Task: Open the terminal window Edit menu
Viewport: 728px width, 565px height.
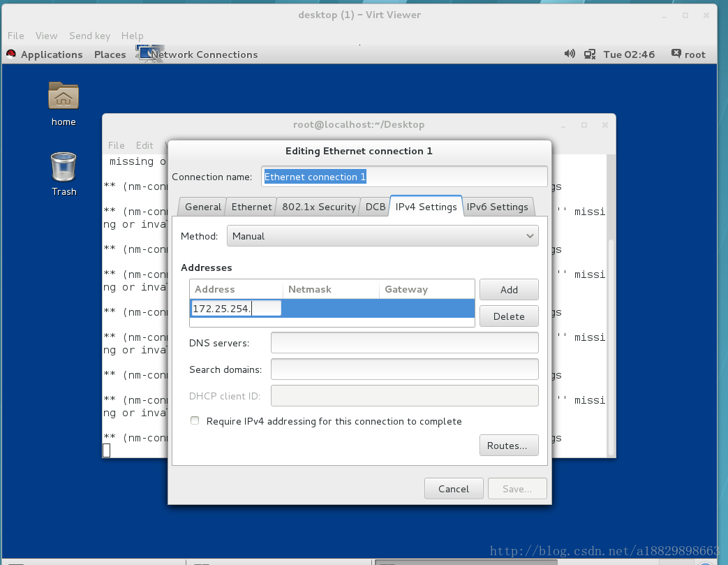Action: 144,145
